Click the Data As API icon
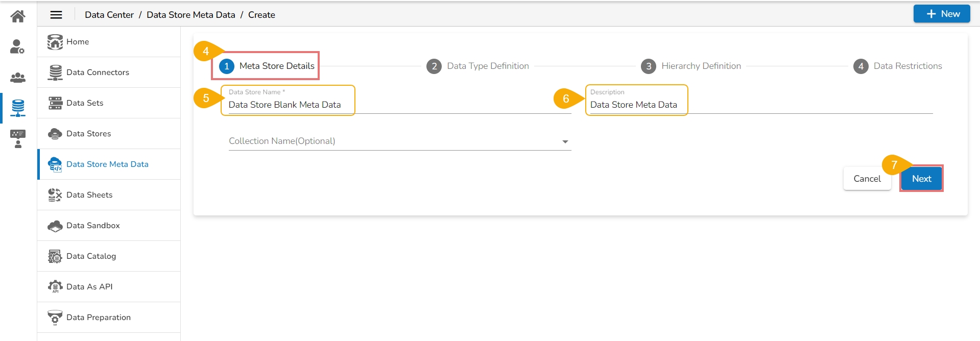Screen dimensions: 980x341 pyautogui.click(x=55, y=287)
